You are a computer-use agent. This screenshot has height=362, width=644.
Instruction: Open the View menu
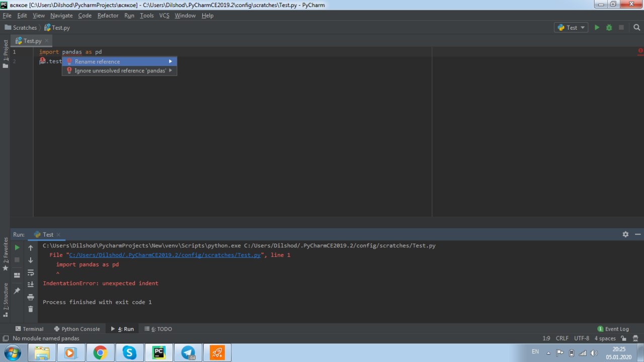click(39, 16)
